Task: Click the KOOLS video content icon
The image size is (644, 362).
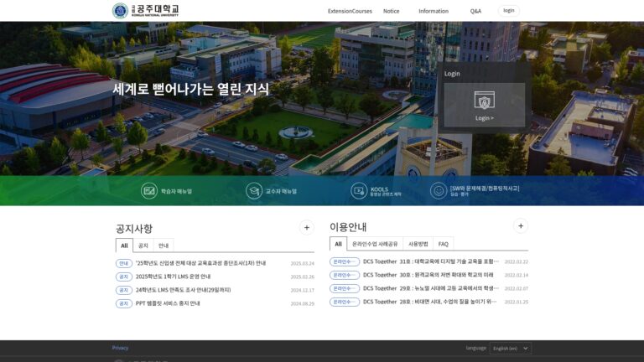Action: point(359,191)
